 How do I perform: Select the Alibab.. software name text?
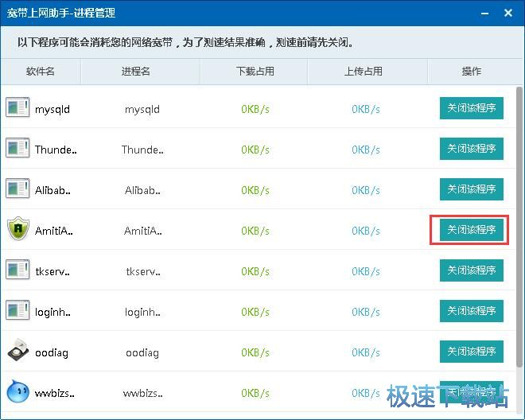(52, 190)
